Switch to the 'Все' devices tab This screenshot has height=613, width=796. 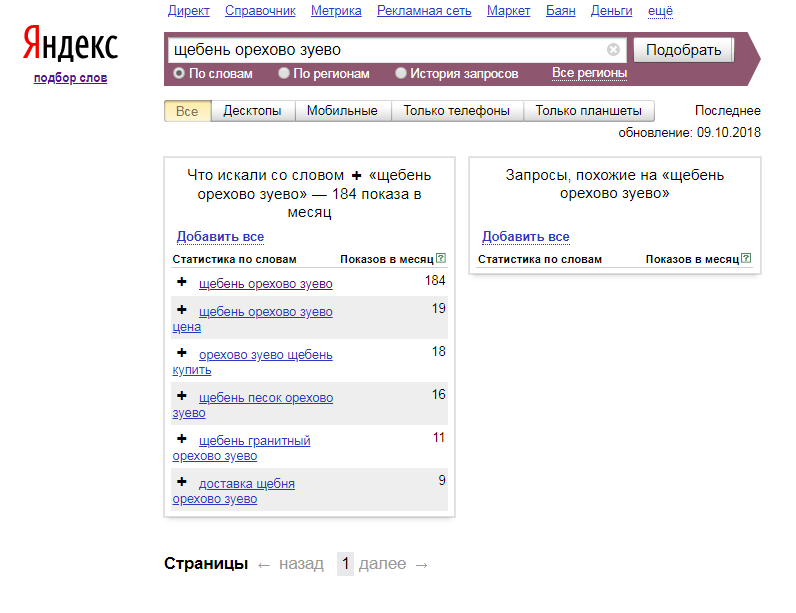click(x=187, y=111)
